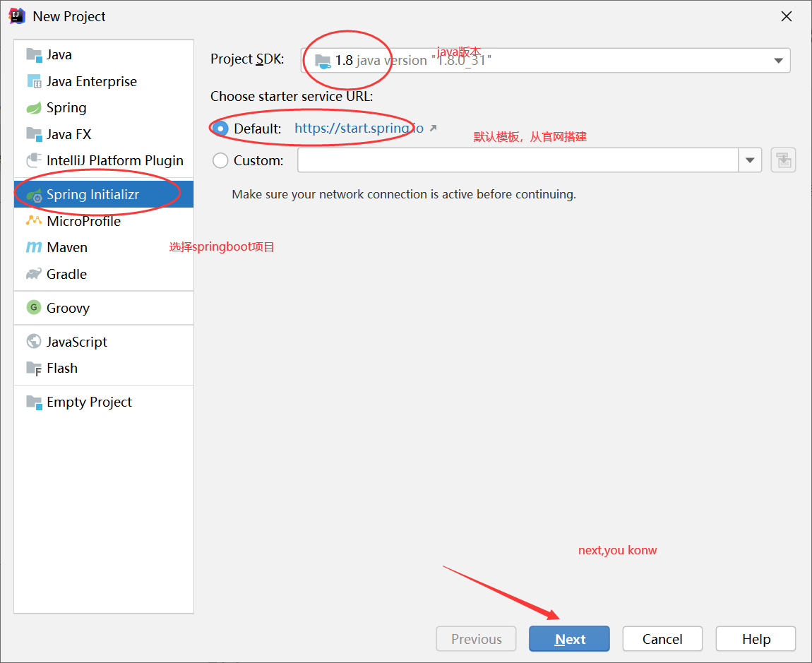Select Empty Project in the list
This screenshot has width=812, height=663.
pos(104,402)
